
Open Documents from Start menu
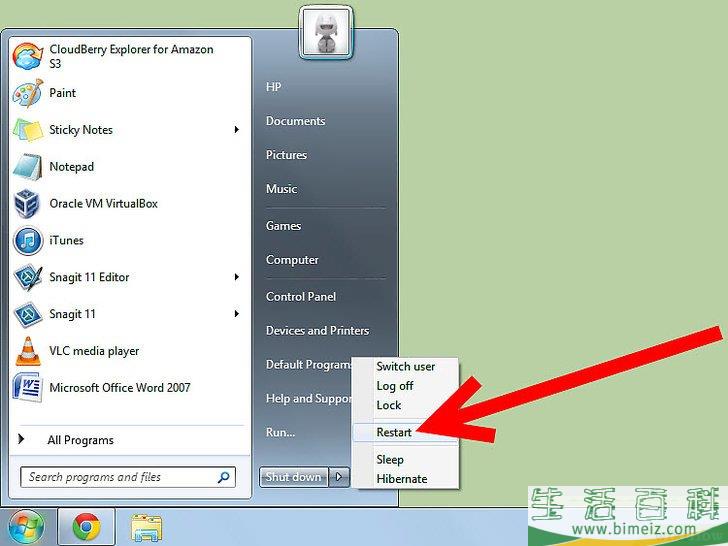(295, 121)
